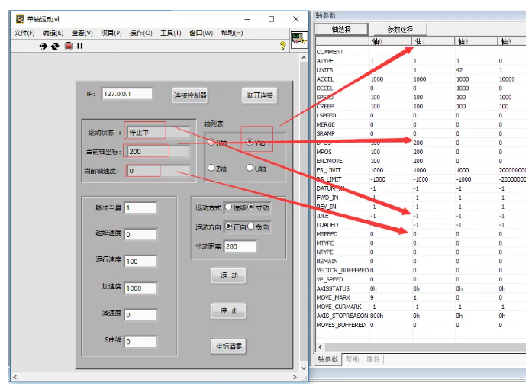Viewport: 532px width, 392px height.
Task: Click the ACCEL parameter row label
Action: tap(325, 79)
